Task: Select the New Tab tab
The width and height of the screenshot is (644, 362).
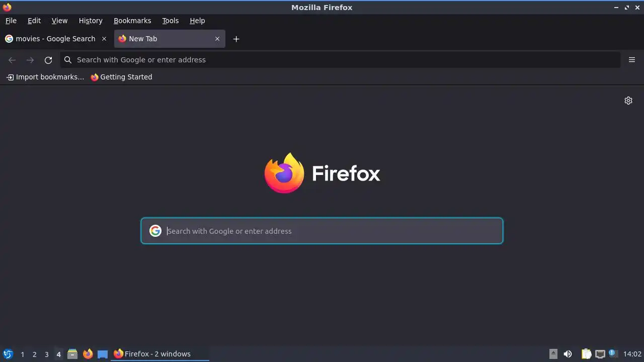Action: [170, 39]
